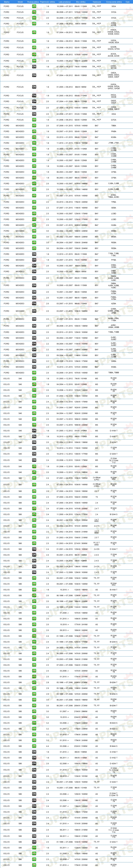Click engine code IXDA
Image resolution: width=133 pixels, height=868 pixels.
click(x=113, y=114)
